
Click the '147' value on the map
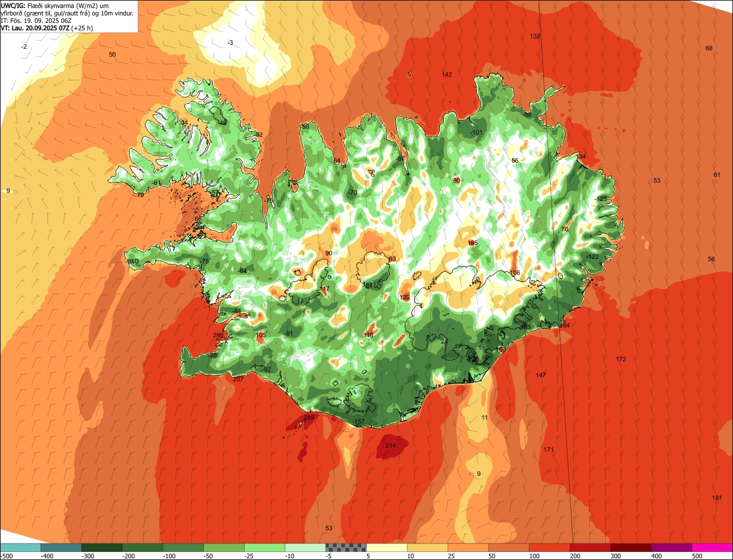541,375
